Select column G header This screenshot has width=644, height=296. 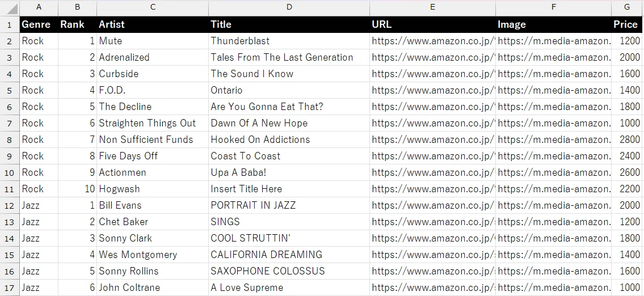click(627, 7)
